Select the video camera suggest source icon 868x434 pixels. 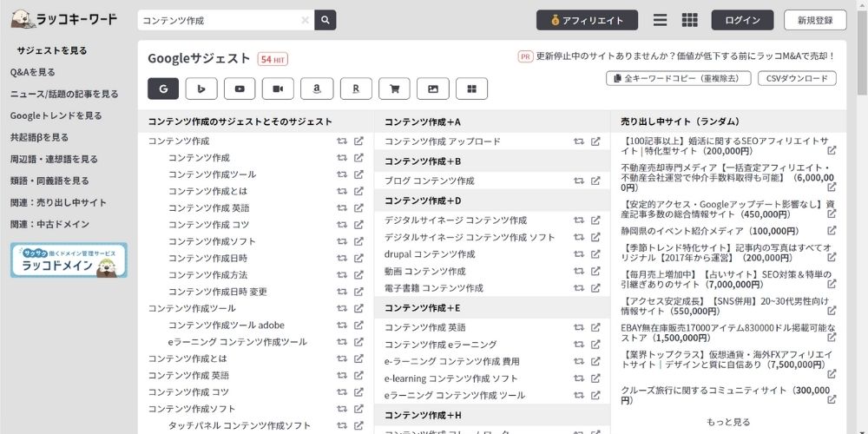click(278, 89)
